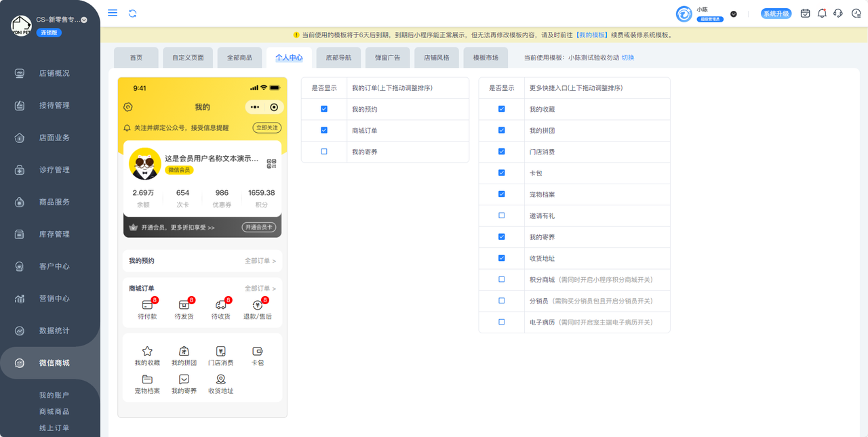
Task: Click the 待收货 icon in the phone preview
Action: 220,306
